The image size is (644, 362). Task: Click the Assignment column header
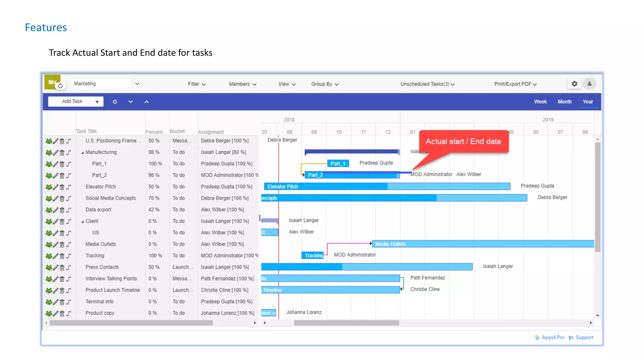point(211,132)
